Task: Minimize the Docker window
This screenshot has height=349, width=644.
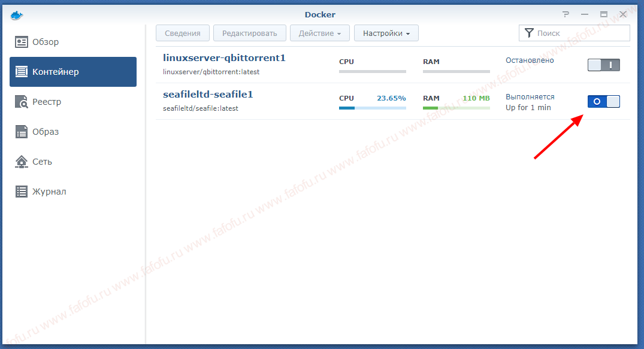Action: tap(585, 14)
